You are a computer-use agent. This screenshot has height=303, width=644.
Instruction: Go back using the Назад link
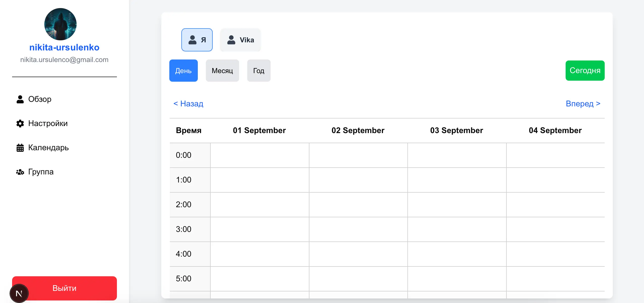point(188,104)
